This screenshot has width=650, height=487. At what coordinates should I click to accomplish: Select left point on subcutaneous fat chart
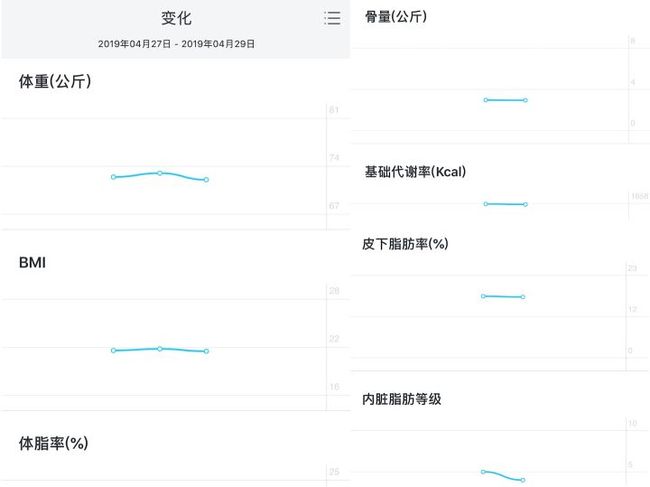pos(483,296)
